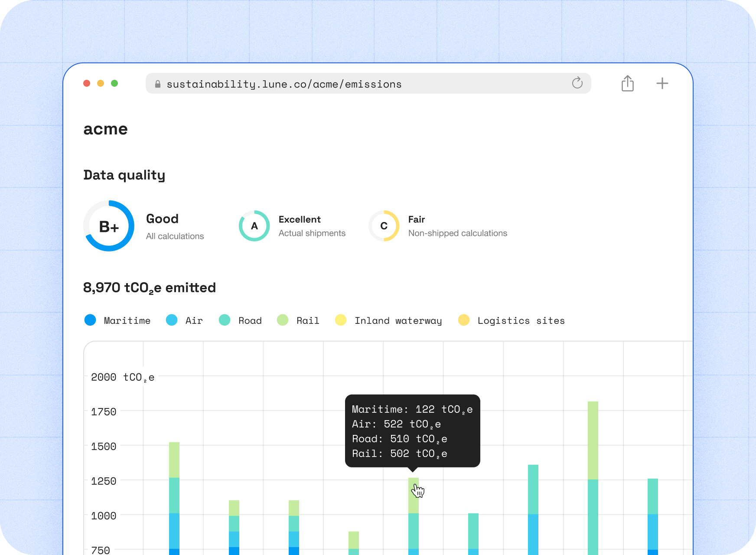Toggle the Air legend item
756x555 pixels.
[184, 320]
